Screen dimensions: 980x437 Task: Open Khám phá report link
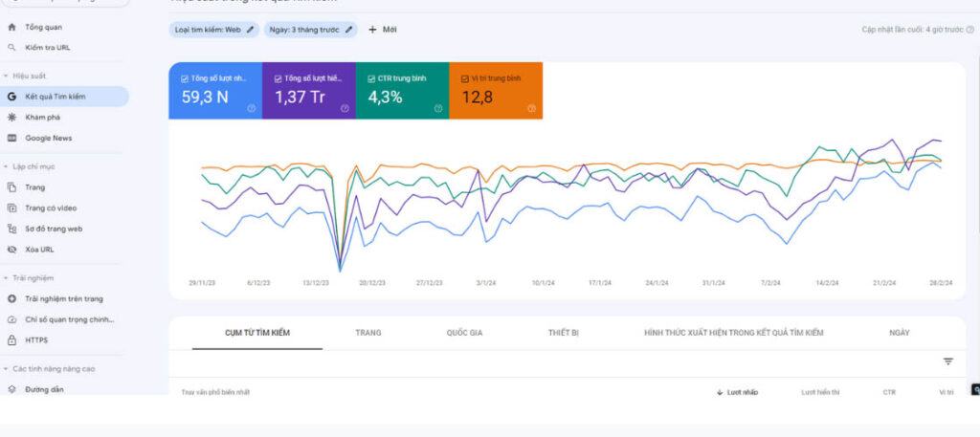point(42,118)
